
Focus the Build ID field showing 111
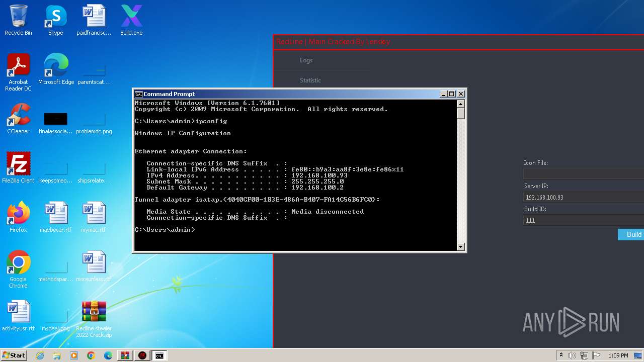click(584, 220)
